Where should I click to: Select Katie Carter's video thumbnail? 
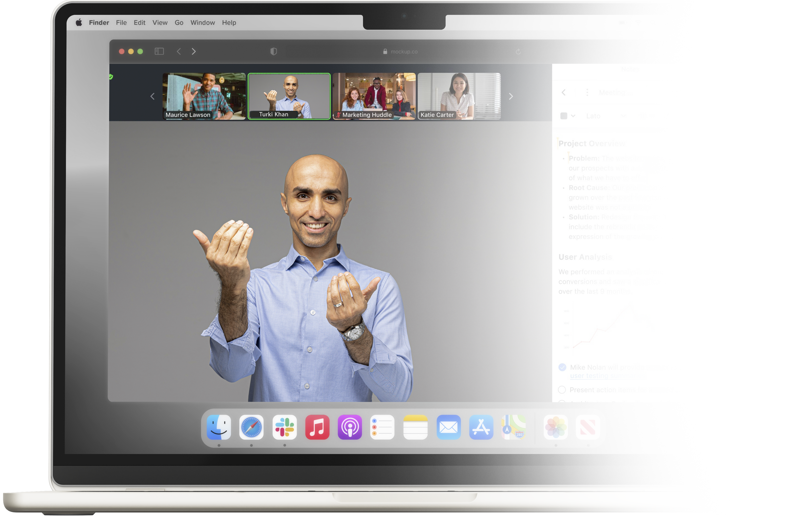click(459, 97)
